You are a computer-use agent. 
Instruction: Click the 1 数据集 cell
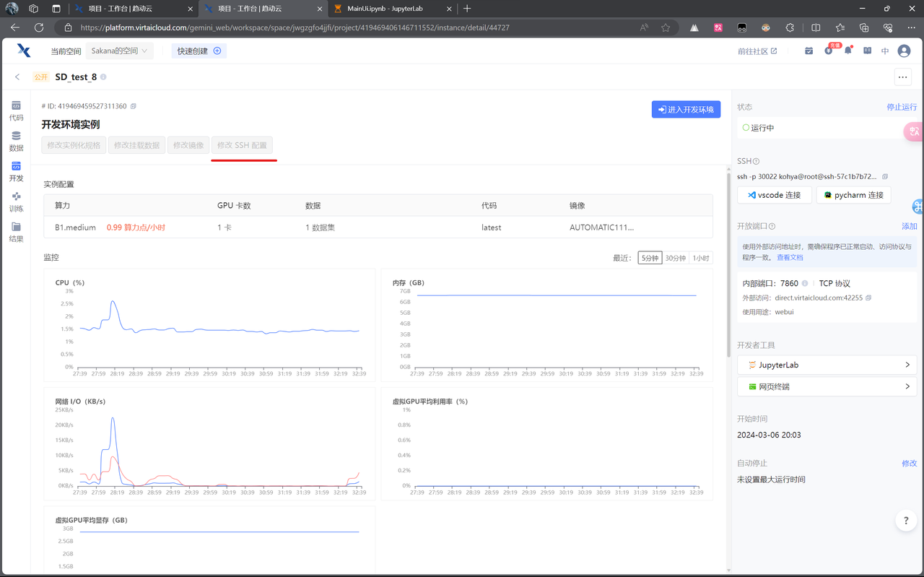coord(320,227)
